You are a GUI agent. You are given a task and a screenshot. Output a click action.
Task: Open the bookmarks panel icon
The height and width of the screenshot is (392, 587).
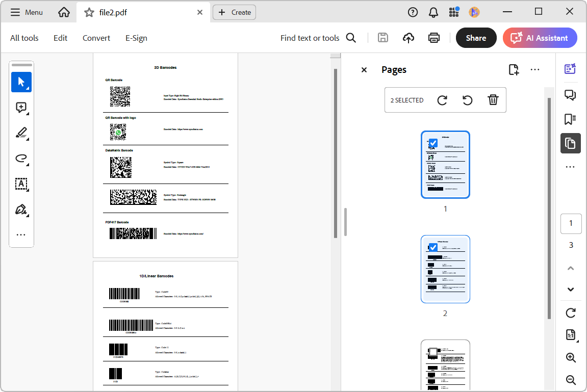(570, 119)
